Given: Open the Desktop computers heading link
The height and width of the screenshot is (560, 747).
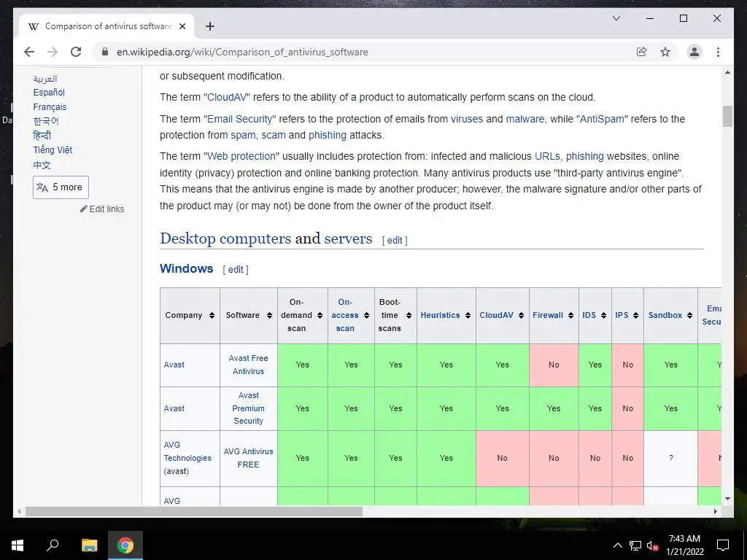Looking at the screenshot, I should (x=225, y=238).
